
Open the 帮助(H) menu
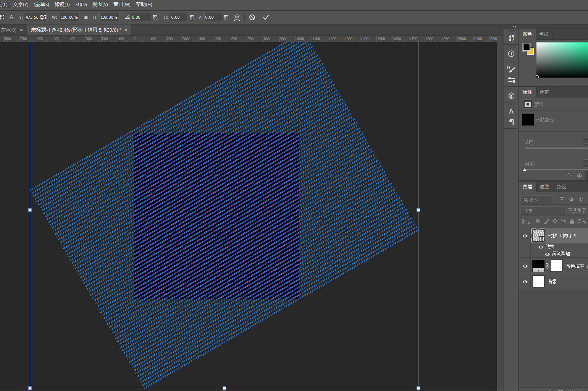(x=144, y=5)
